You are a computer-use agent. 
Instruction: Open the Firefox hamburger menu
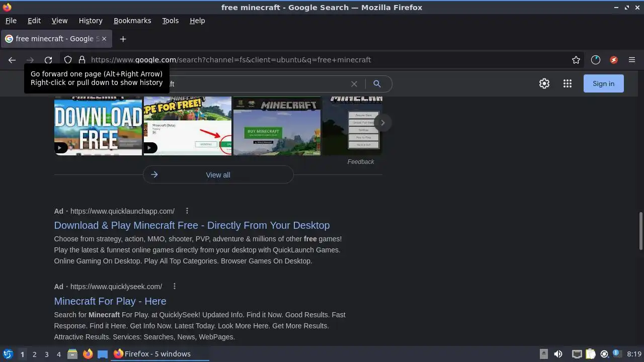(632, 60)
